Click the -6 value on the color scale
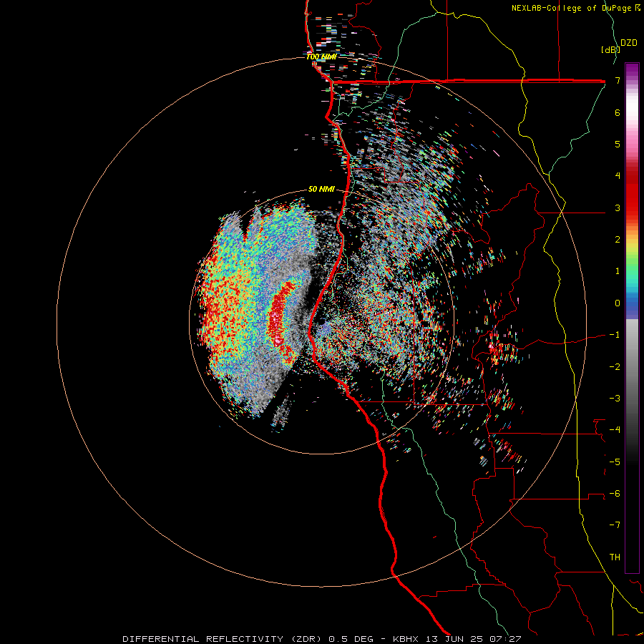Viewport: 644px width, 644px height. pyautogui.click(x=615, y=494)
